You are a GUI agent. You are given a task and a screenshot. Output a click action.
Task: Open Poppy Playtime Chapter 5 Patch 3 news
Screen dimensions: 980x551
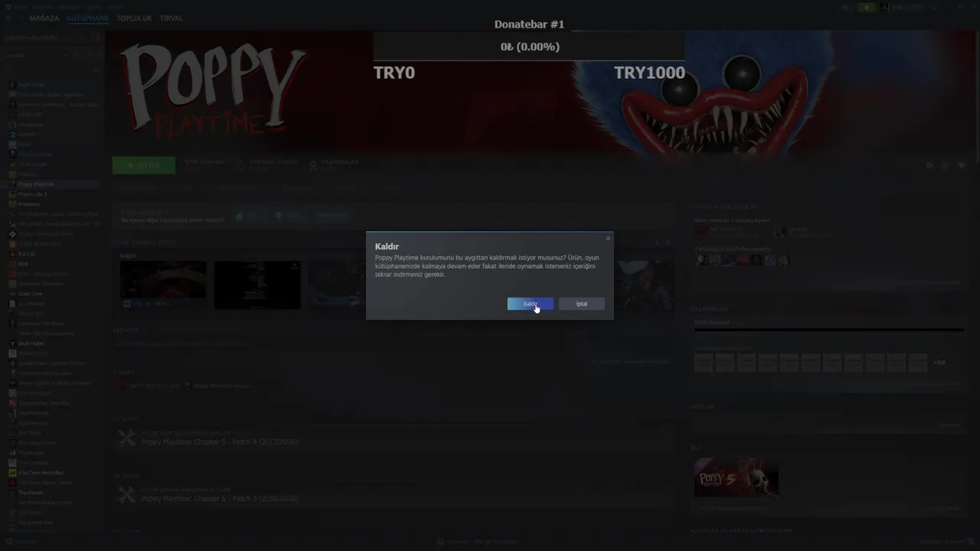[x=220, y=499]
